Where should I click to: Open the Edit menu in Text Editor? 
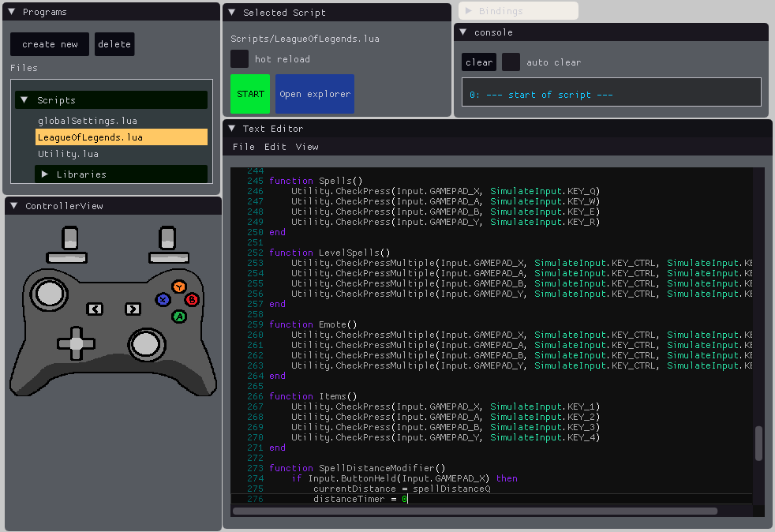tap(275, 147)
